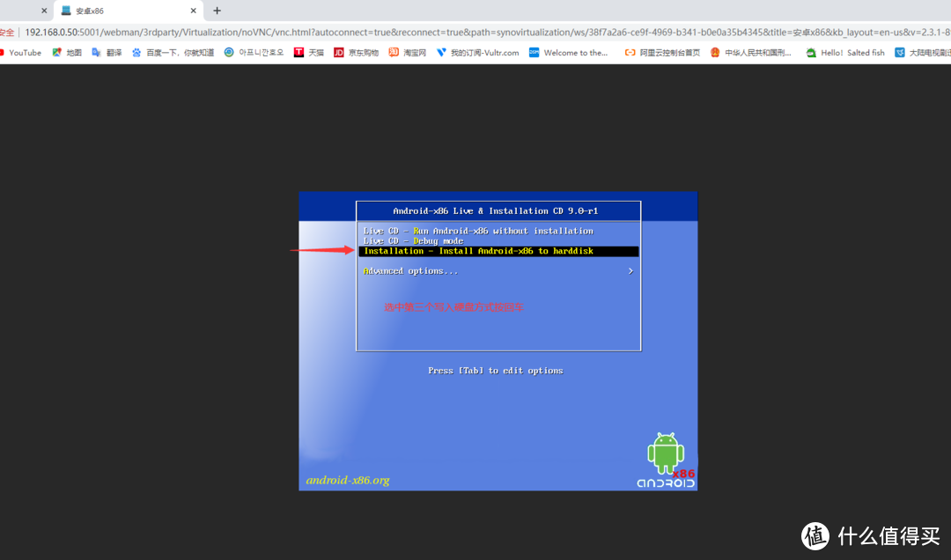Open the 阿里云控制台首页 bookmark

(x=662, y=53)
